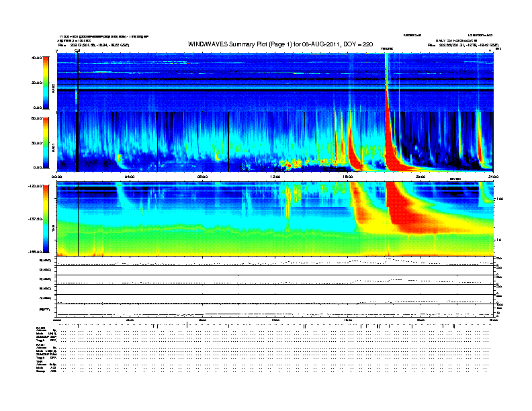The height and width of the screenshot is (411, 532).
Task: Click the 12:00 label below RAD1 panel
Action: (x=275, y=177)
